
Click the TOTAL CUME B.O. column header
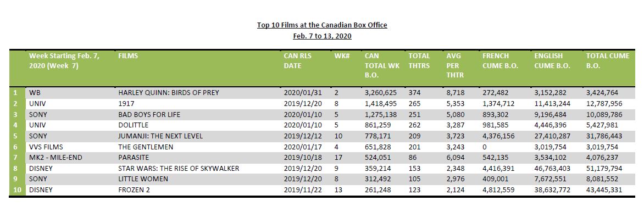point(607,61)
